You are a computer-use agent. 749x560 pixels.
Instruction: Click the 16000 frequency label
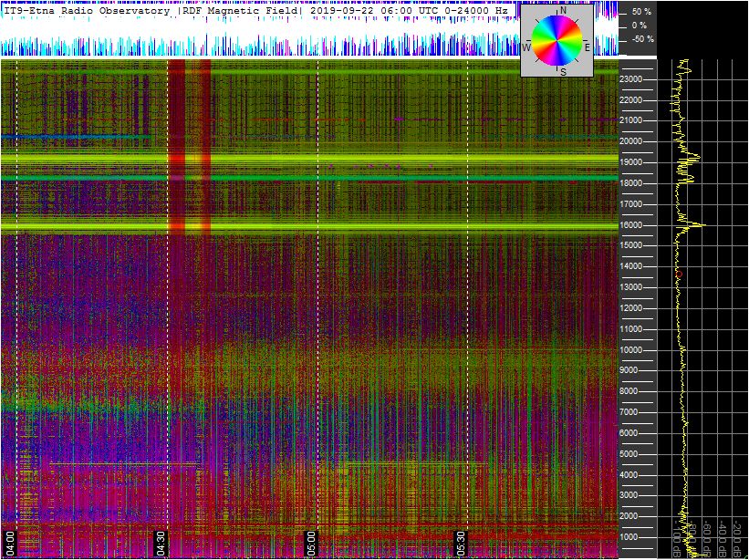tap(631, 225)
